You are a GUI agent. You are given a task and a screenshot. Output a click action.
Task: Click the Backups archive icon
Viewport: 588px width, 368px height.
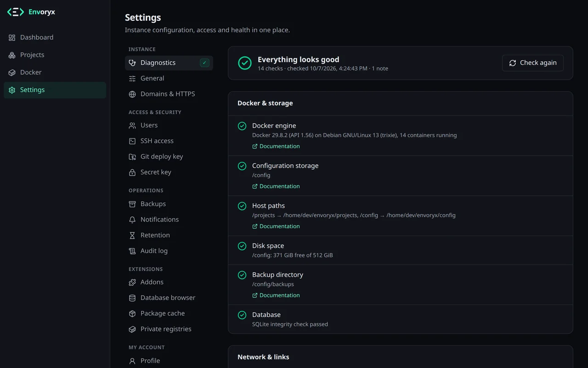132,204
